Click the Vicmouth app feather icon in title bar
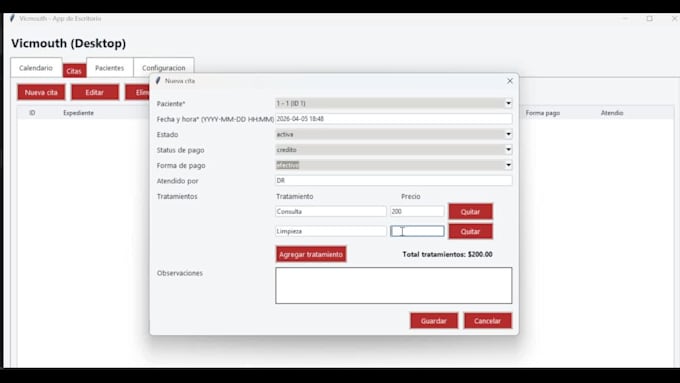 point(13,19)
